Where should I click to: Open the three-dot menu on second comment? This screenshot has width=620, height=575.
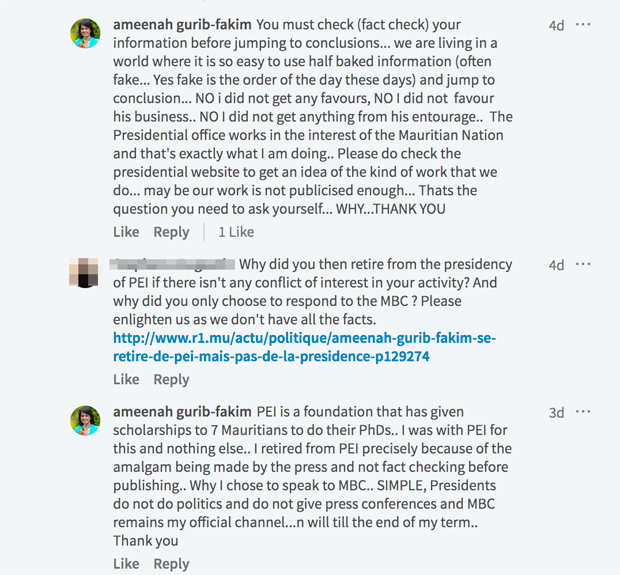(583, 265)
